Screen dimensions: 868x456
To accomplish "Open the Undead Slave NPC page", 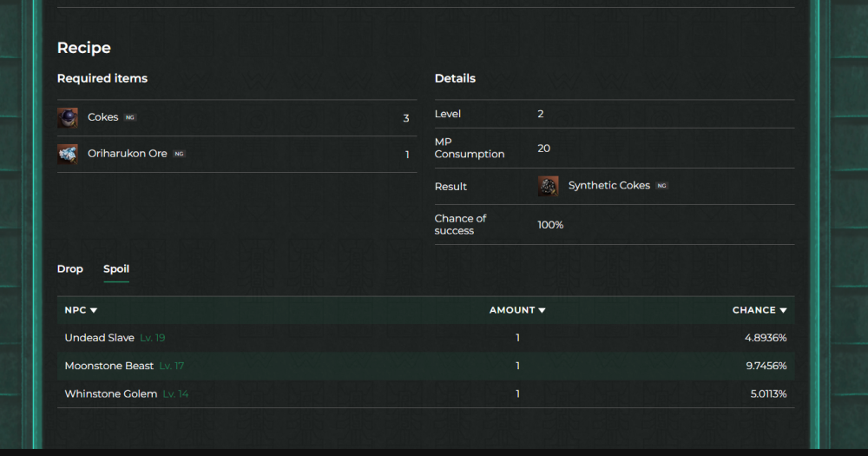I will tap(99, 338).
